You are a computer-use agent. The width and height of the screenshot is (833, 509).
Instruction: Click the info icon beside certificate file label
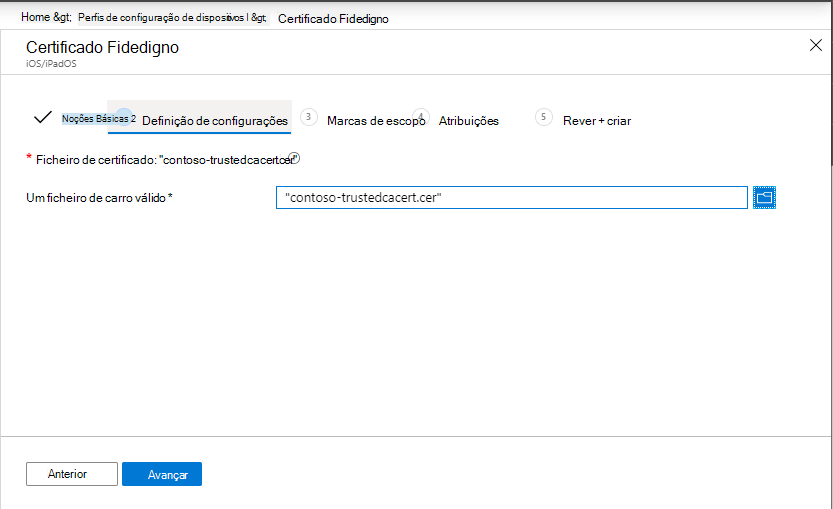294,158
